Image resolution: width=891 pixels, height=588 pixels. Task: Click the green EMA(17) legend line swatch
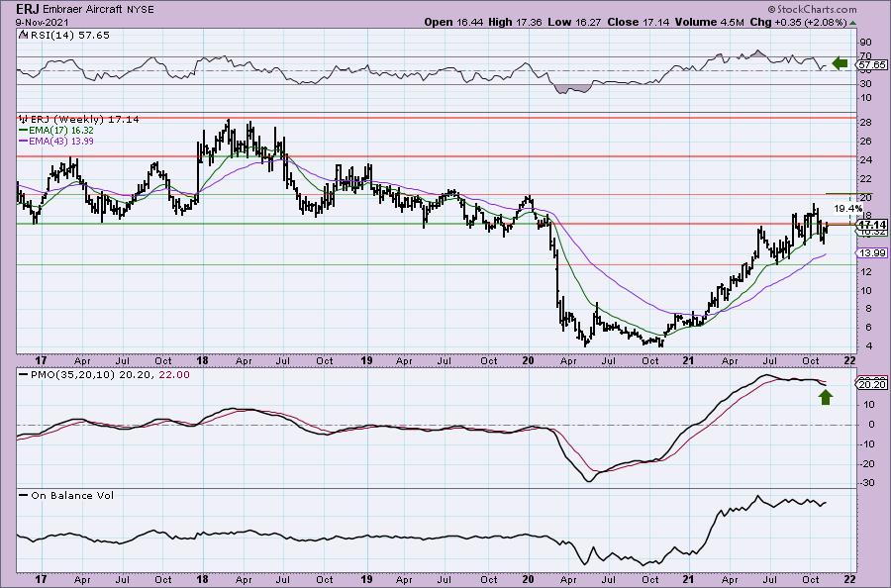24,130
